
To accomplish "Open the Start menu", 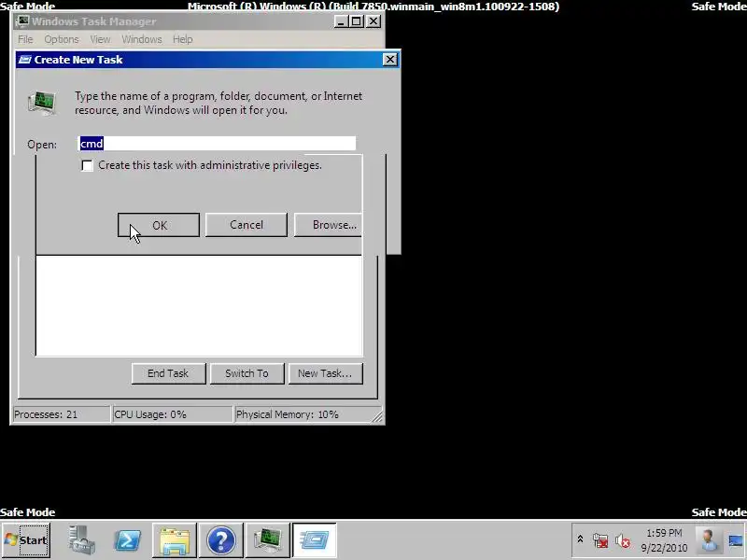I will pyautogui.click(x=26, y=540).
